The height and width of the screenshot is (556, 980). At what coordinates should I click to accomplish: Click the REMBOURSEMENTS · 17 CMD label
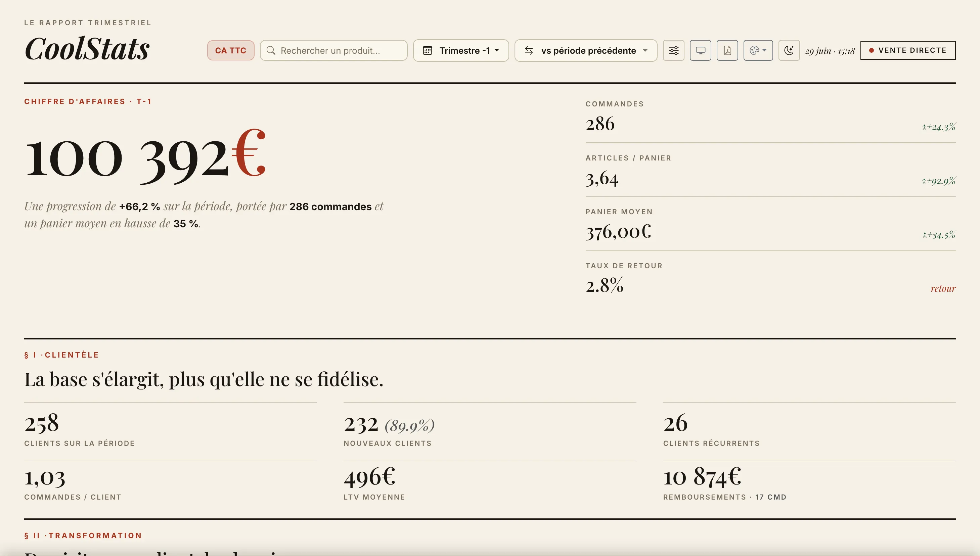click(x=725, y=497)
